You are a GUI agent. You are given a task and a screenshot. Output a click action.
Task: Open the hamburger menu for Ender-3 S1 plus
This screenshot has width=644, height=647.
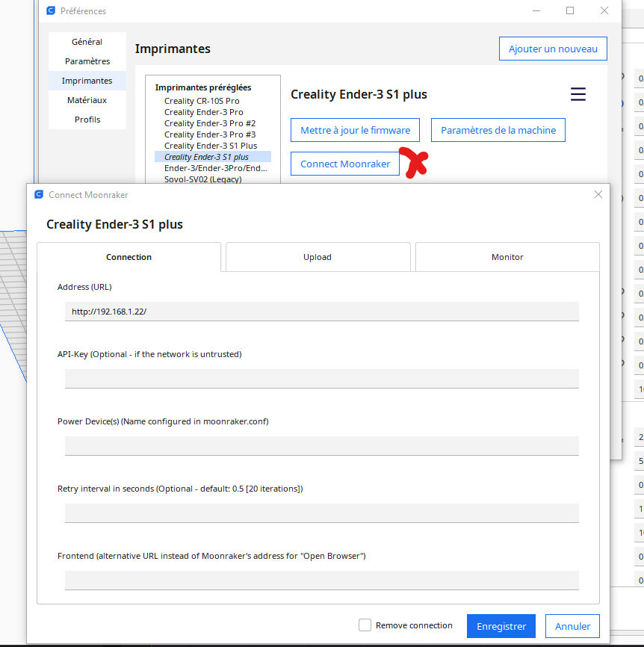click(x=578, y=94)
